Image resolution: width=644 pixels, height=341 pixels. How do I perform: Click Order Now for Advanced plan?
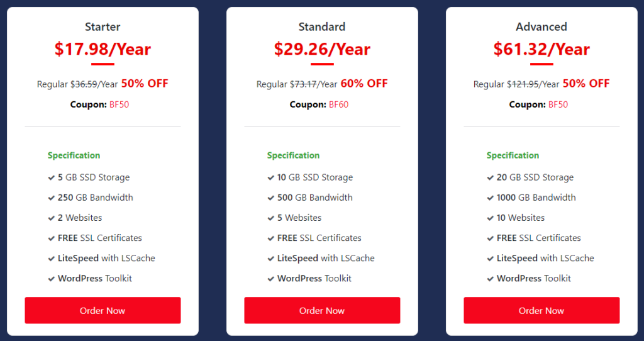coord(541,310)
